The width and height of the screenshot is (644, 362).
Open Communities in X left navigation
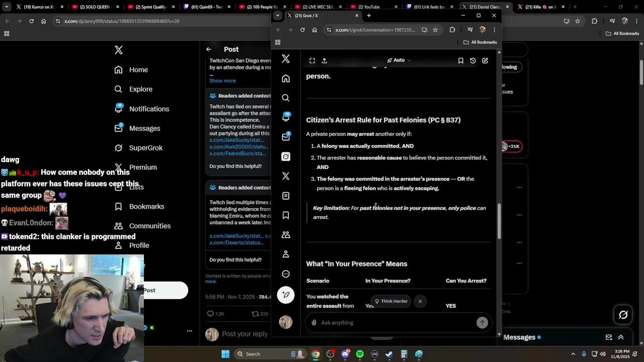pyautogui.click(x=142, y=226)
